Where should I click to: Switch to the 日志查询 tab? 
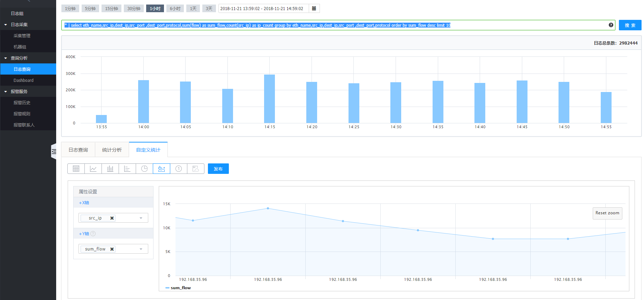(x=78, y=150)
